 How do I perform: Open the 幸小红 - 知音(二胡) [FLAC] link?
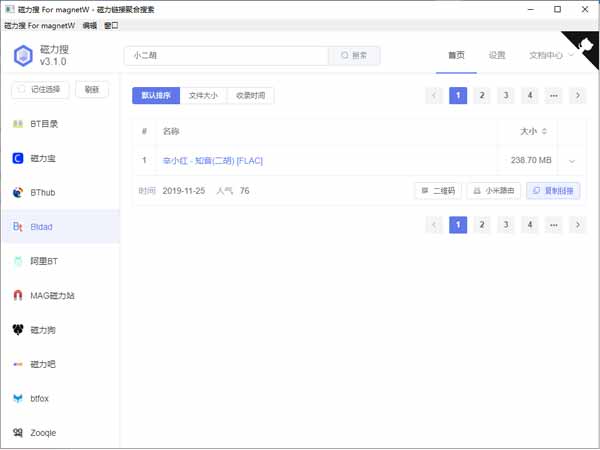tap(212, 160)
